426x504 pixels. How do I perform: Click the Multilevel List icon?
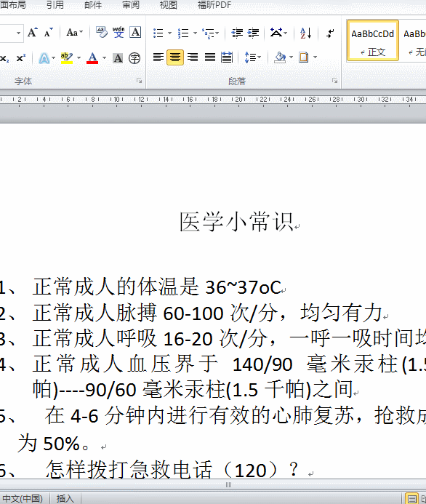[x=208, y=33]
